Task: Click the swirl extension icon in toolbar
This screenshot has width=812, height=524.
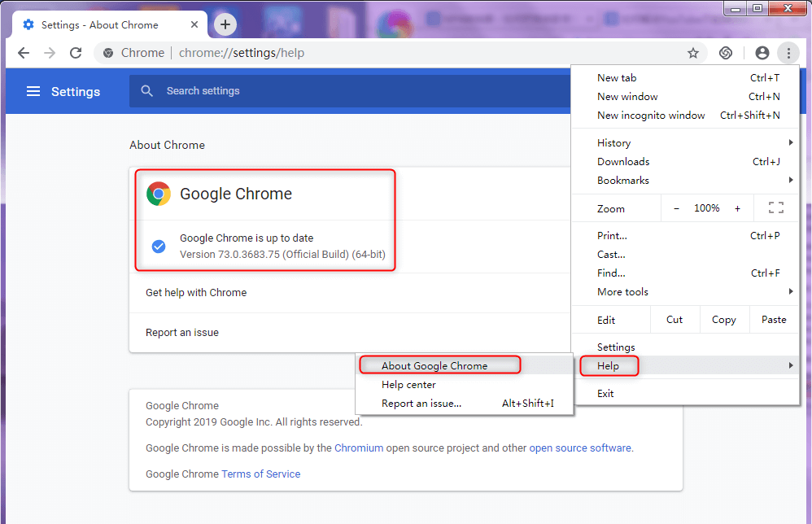Action: (726, 53)
